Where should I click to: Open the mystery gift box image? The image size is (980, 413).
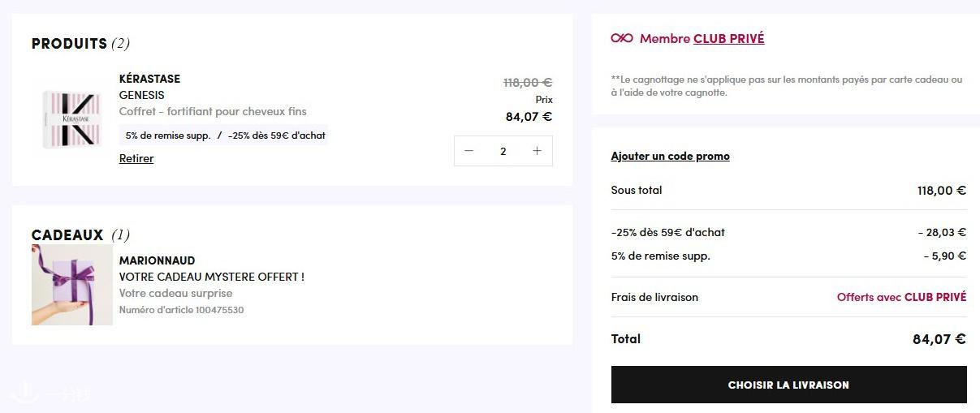tap(71, 285)
